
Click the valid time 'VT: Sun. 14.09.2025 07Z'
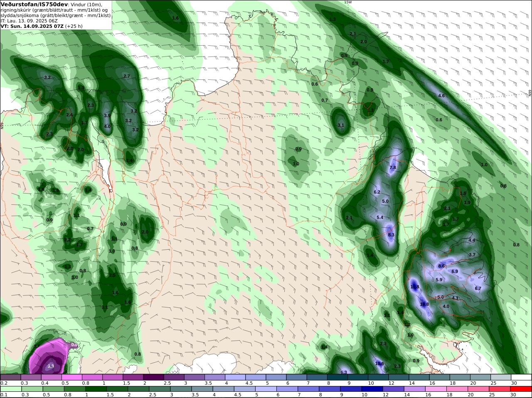coord(32,26)
